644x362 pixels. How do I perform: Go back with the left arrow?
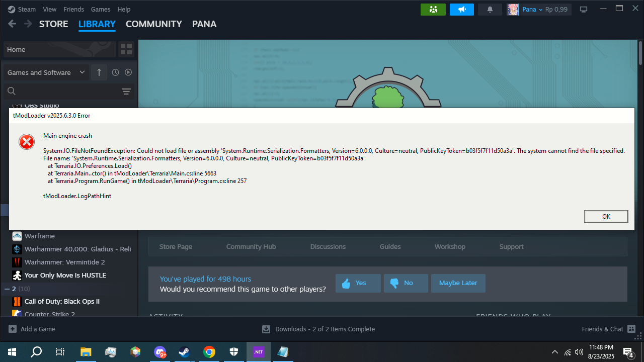12,24
